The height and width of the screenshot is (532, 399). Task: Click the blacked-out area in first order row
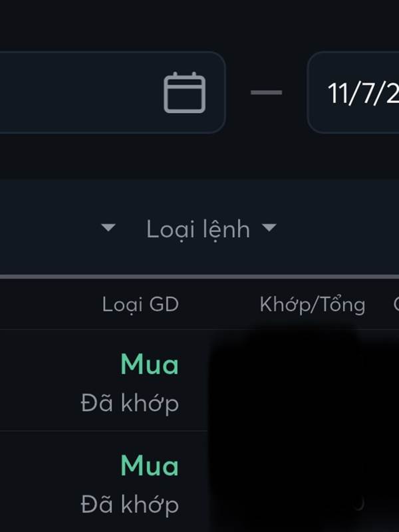pos(304,380)
